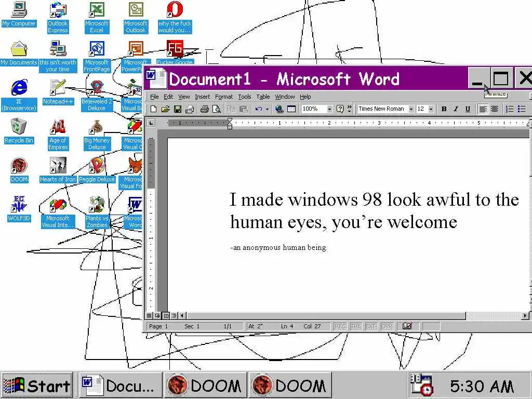
Task: Open the Zoom 100% dropdown
Action: point(329,109)
